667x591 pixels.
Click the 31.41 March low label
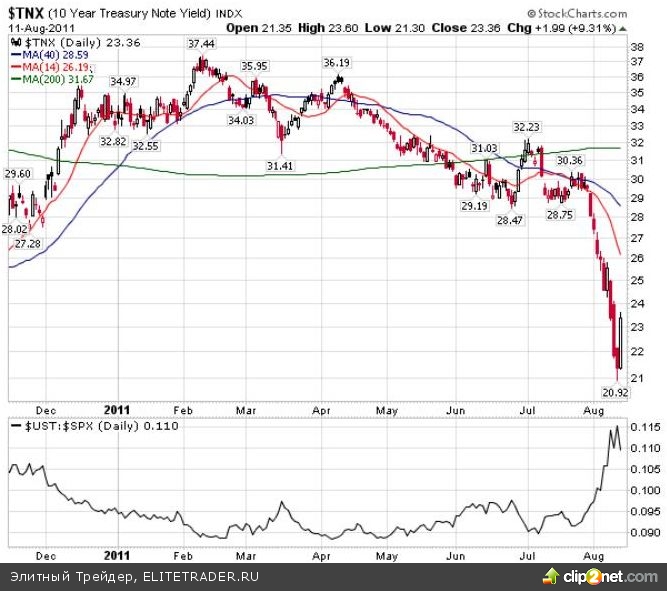pos(280,164)
